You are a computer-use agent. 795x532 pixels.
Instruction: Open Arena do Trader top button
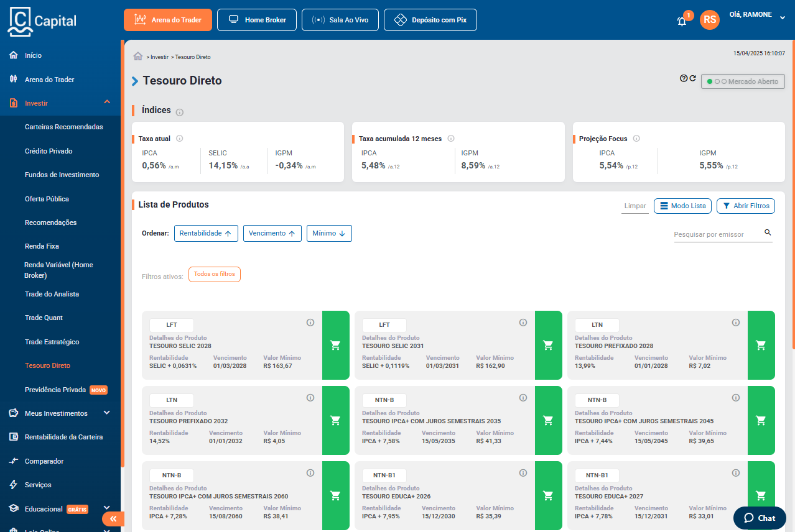tap(168, 20)
